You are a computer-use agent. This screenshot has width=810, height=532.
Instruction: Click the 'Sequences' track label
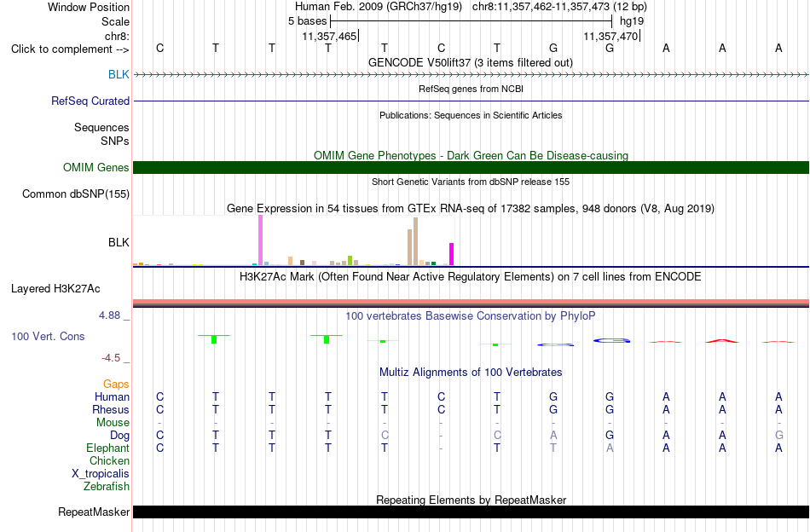point(101,128)
